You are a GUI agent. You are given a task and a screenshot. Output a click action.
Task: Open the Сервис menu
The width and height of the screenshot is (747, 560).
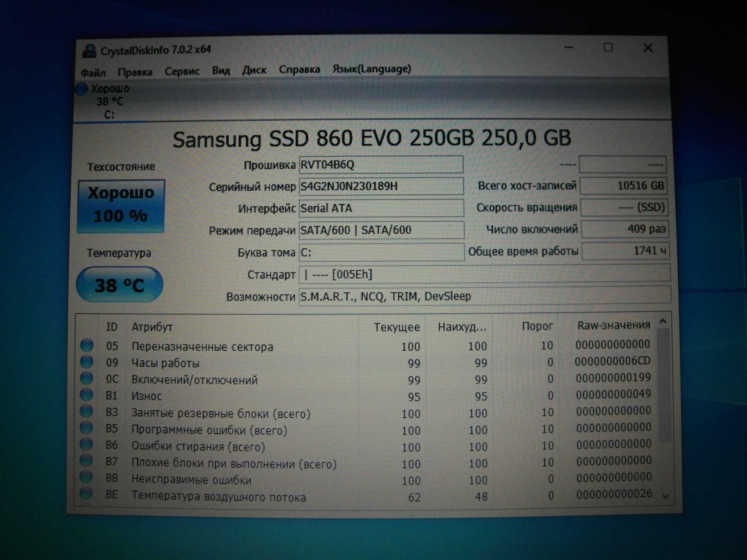coord(182,71)
